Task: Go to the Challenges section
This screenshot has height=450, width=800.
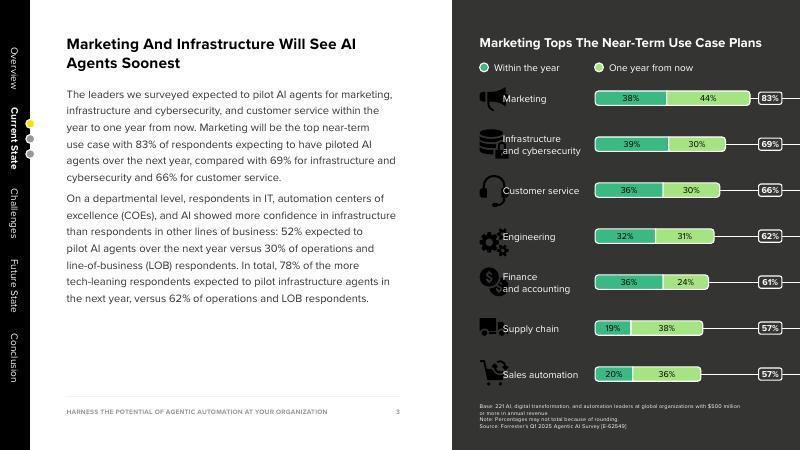Action: tap(14, 212)
